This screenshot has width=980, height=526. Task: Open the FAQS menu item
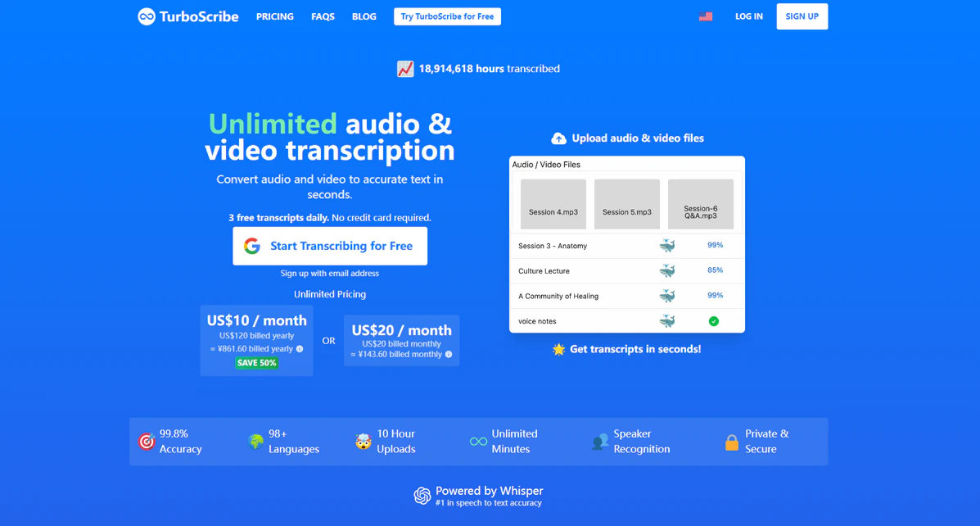pos(323,17)
